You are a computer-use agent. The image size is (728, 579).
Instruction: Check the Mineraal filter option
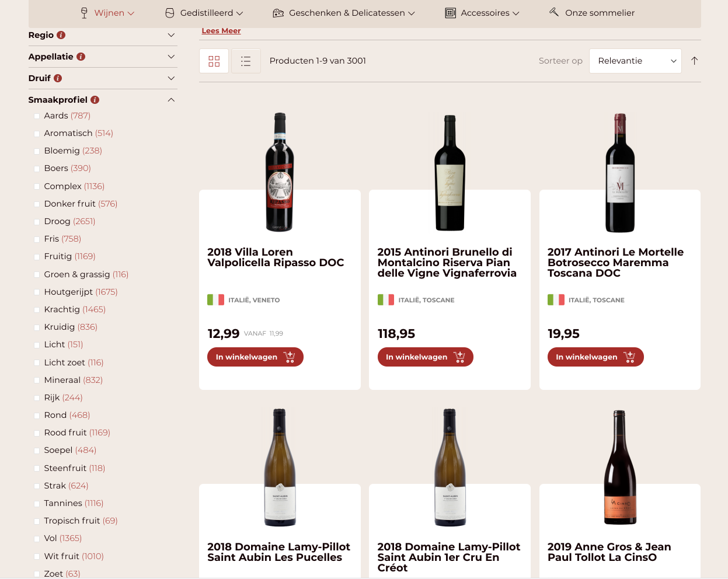pyautogui.click(x=37, y=381)
